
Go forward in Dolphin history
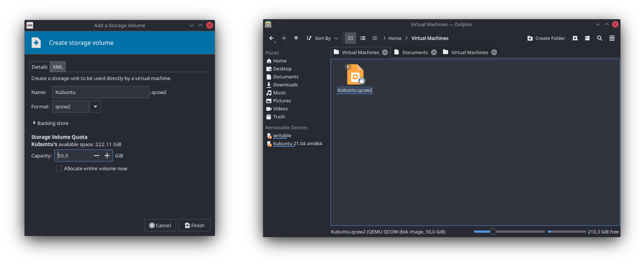click(x=284, y=38)
